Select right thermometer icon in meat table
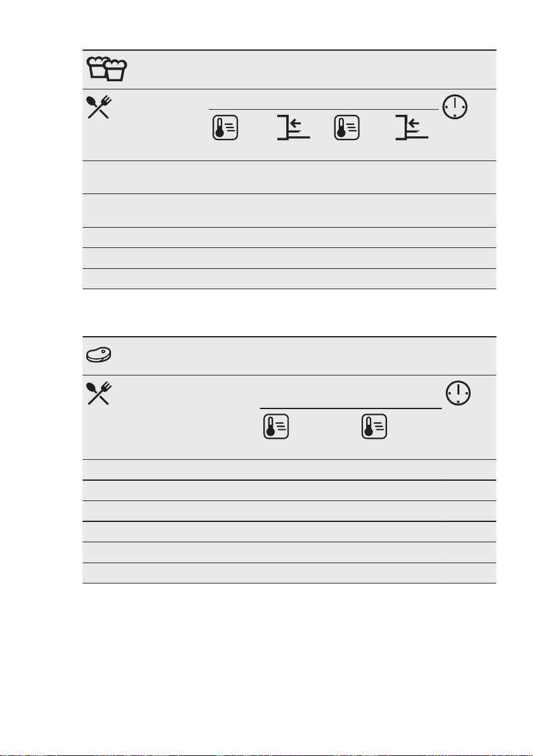This screenshot has width=533, height=756. click(374, 426)
